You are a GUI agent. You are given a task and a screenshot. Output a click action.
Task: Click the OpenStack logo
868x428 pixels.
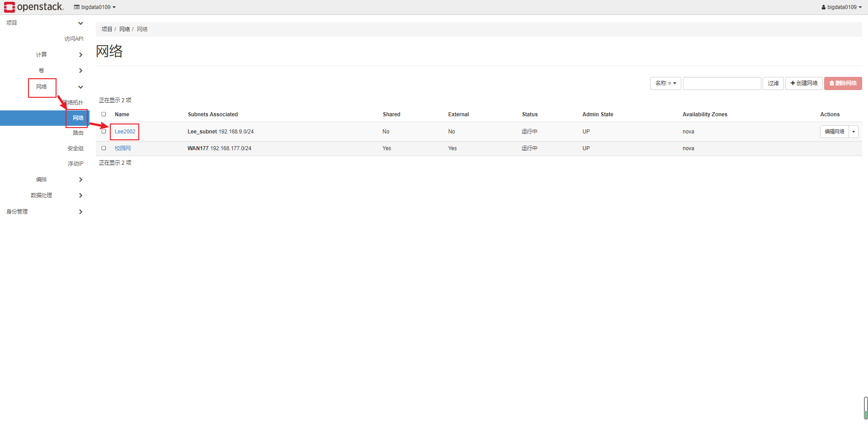34,7
